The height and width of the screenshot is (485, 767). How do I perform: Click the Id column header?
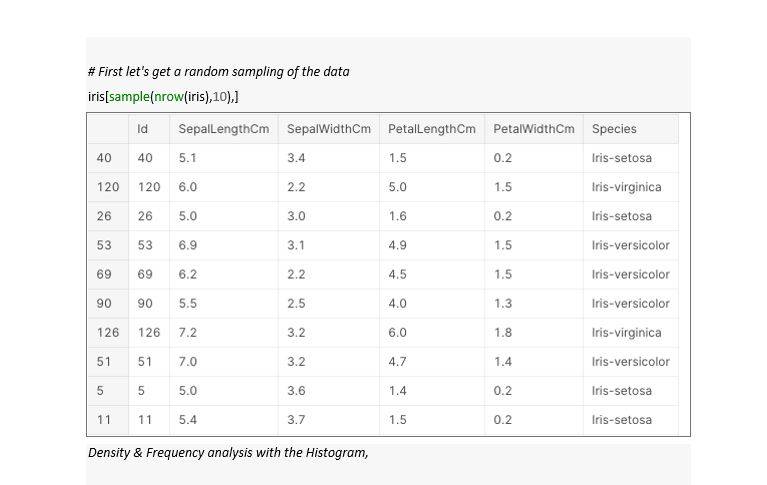149,129
